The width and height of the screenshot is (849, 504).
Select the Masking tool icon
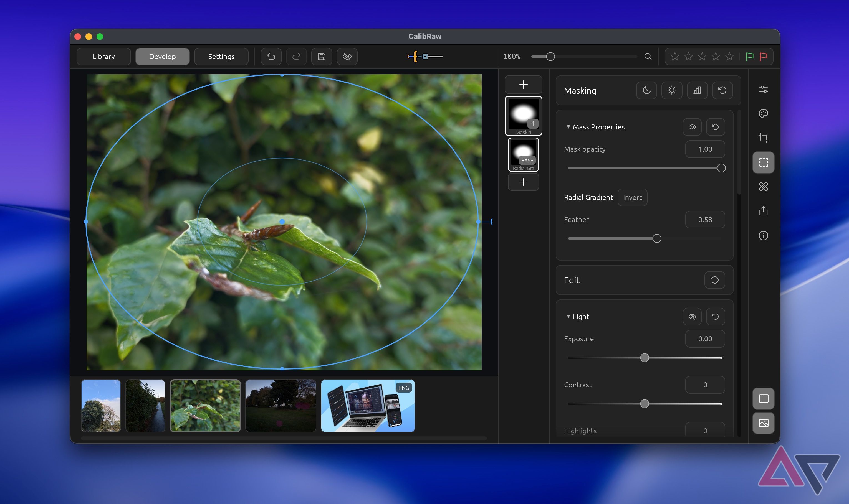(763, 162)
